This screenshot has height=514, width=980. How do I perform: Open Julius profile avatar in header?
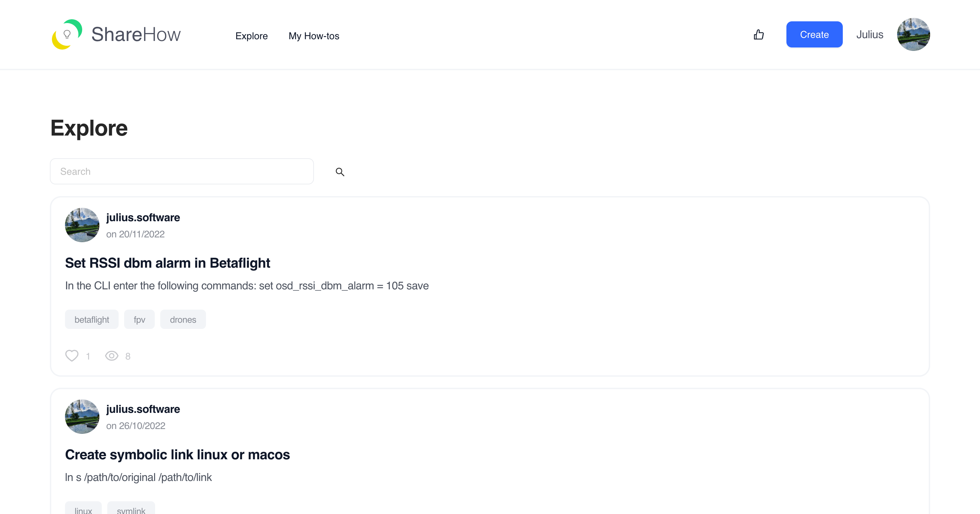(913, 34)
